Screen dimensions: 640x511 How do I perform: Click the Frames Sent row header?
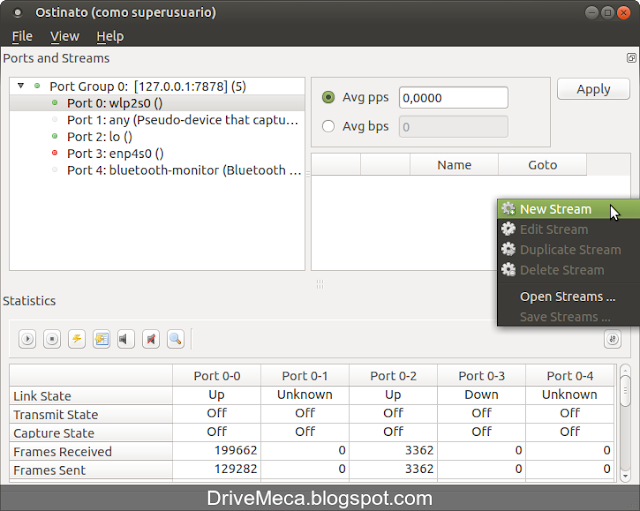(x=91, y=470)
